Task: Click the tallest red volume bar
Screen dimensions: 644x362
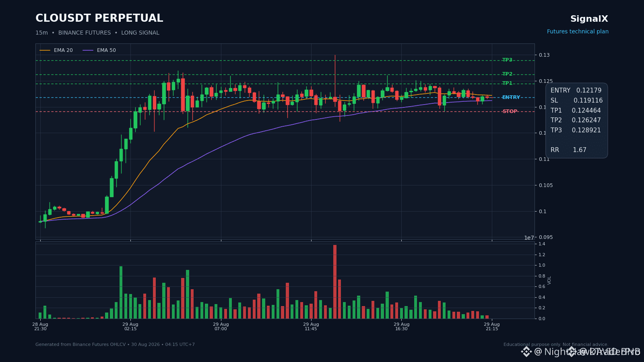Action: pos(335,282)
